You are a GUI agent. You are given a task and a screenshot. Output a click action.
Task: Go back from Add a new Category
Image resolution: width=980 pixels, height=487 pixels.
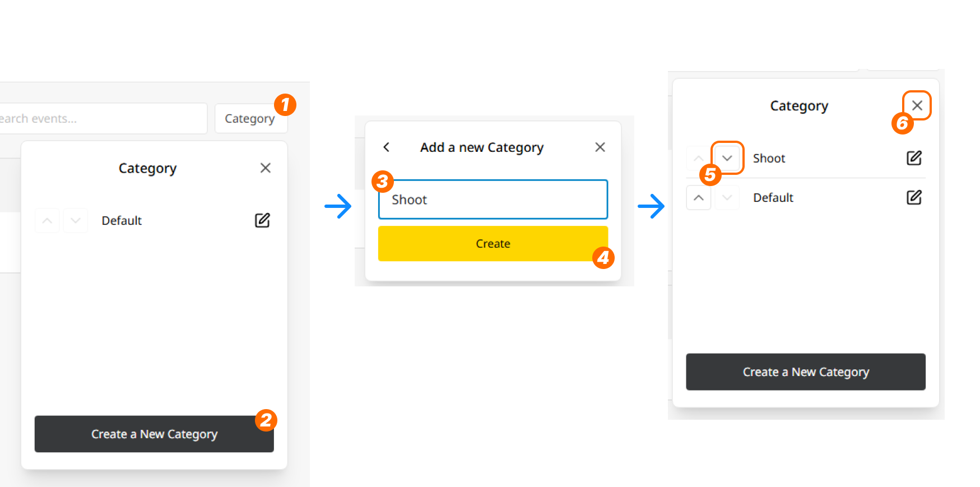pyautogui.click(x=386, y=147)
